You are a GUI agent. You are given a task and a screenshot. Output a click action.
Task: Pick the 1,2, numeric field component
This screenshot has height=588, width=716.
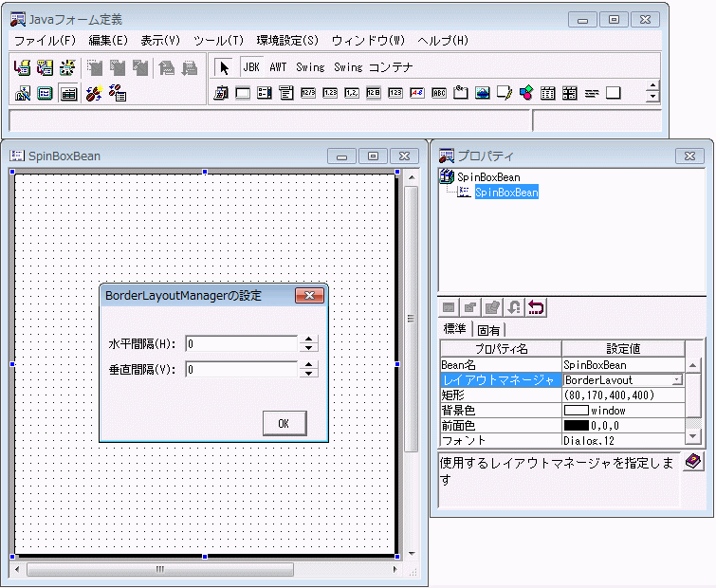(352, 93)
